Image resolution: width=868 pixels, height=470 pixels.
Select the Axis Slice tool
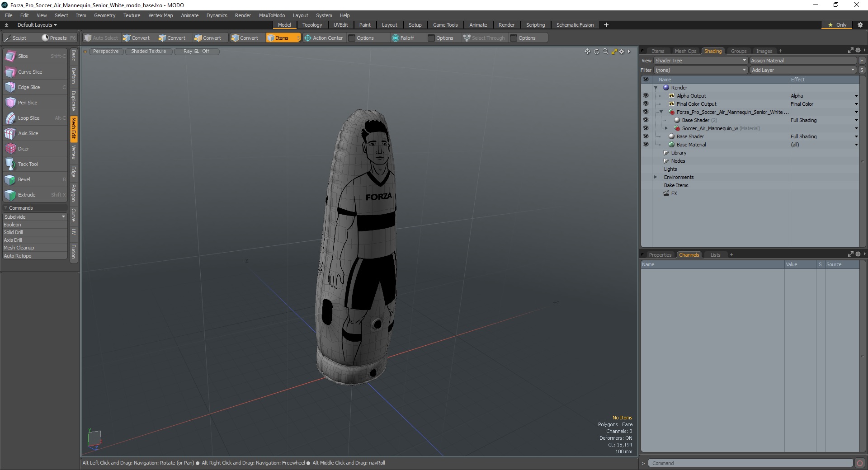[x=35, y=133]
